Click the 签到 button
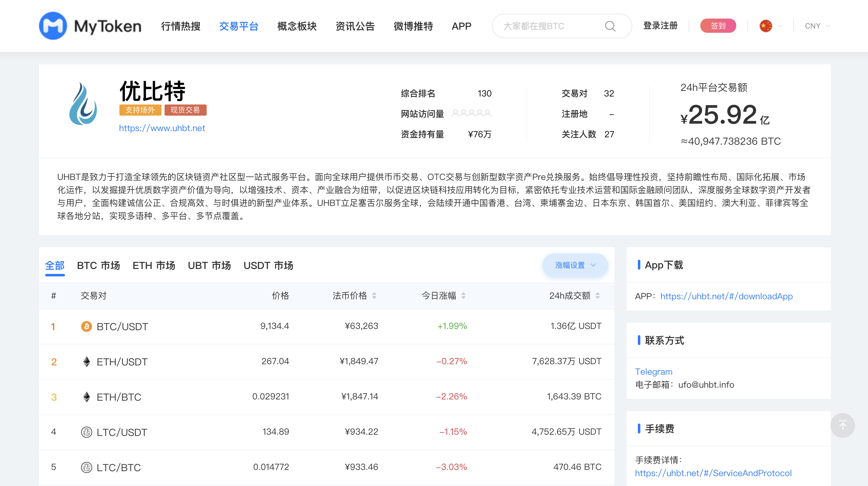 click(718, 26)
